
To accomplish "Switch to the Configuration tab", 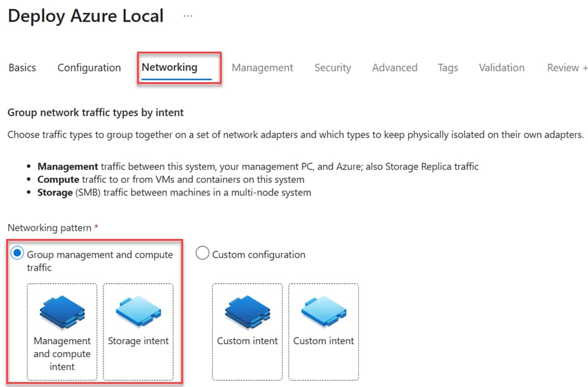I will tap(89, 68).
